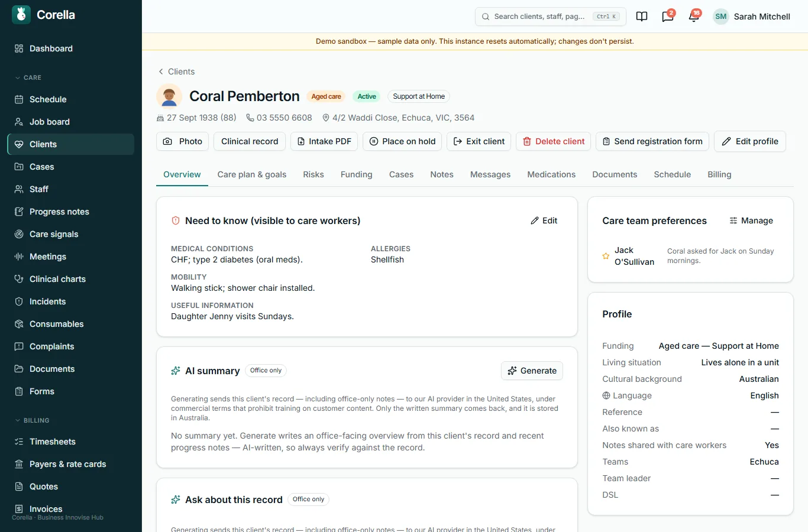Open Consumables in the sidebar
Screen dimensions: 808x532
[x=71, y=324]
